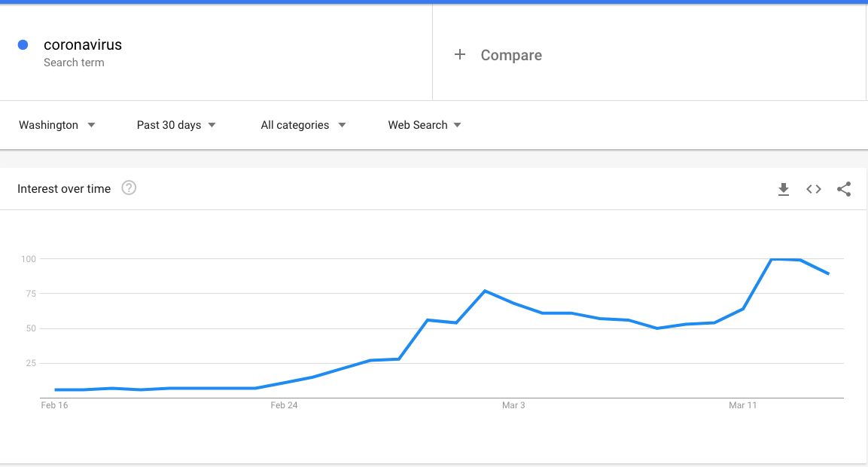The width and height of the screenshot is (868, 467).
Task: Click the Mar 11 date label
Action: coord(742,405)
